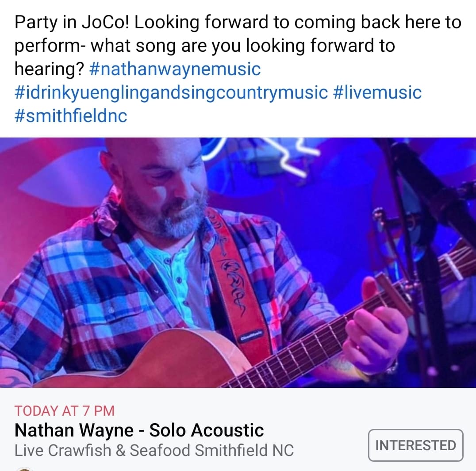The height and width of the screenshot is (471, 476).
Task: Open the #nathanwaynemusic hashtag
Action: [175, 69]
